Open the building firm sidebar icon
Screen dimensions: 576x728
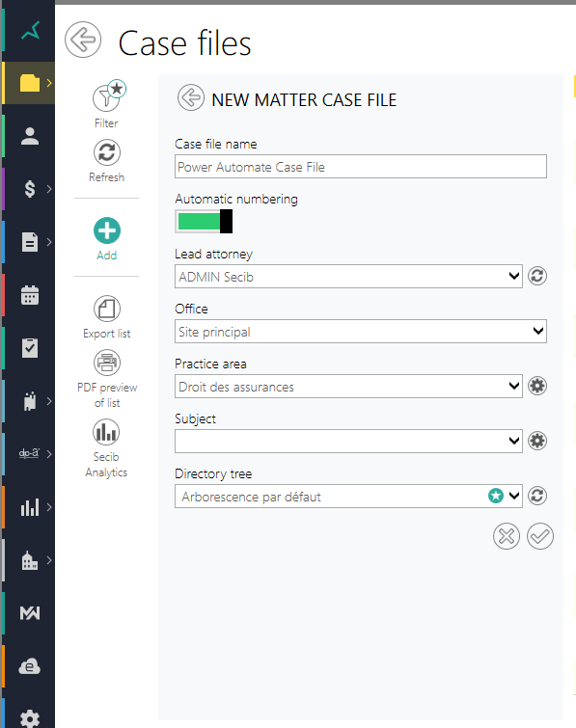30,560
